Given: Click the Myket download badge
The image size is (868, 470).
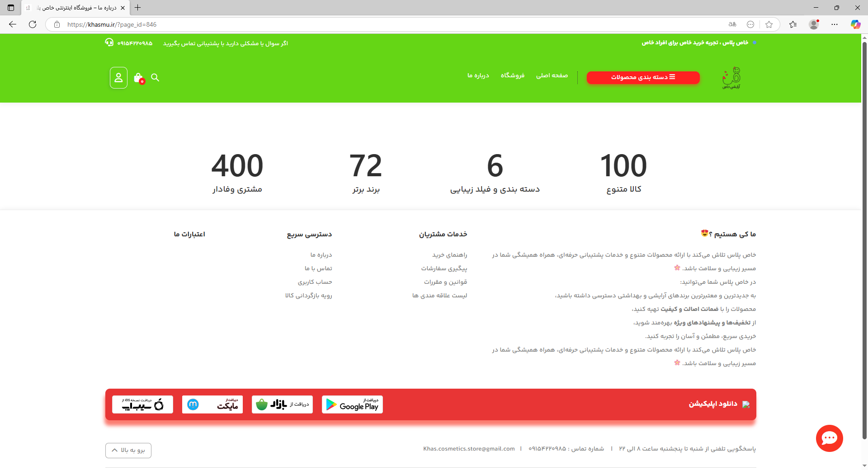Looking at the screenshot, I should click(212, 404).
